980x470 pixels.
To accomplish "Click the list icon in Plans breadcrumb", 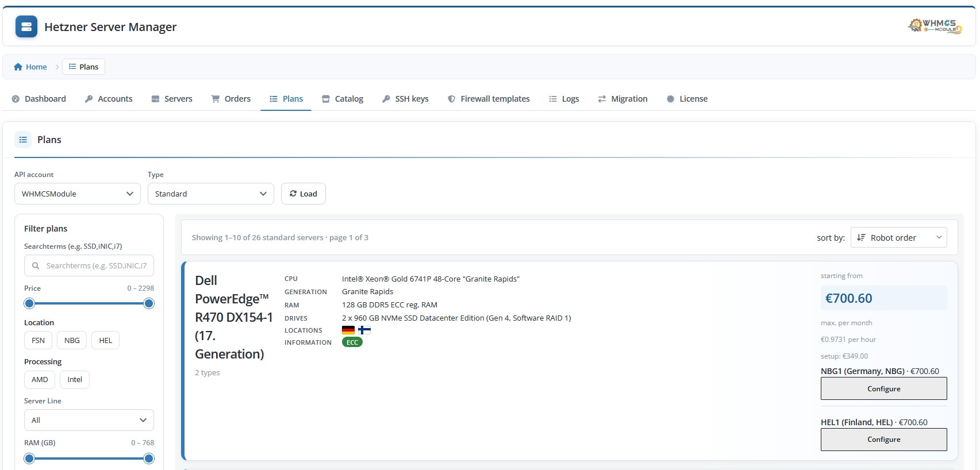I will 72,67.
